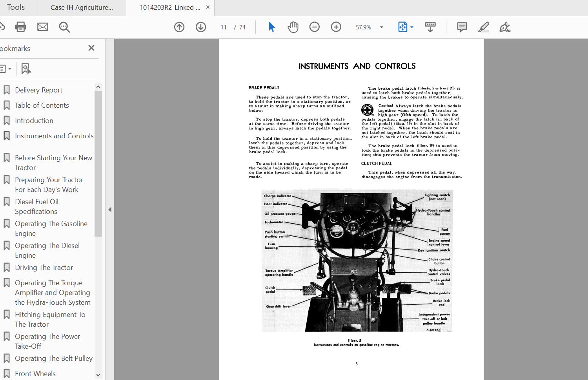588x380 pixels.
Task: Click the Print icon
Action: click(x=20, y=27)
